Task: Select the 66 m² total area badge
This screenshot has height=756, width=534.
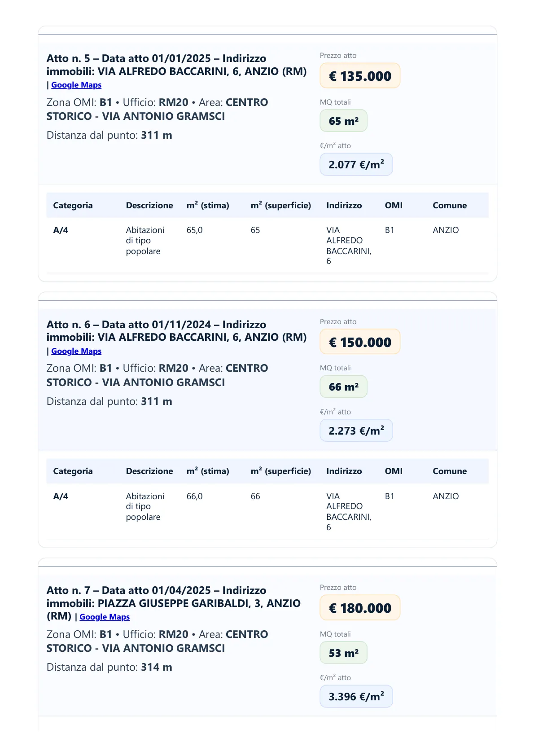Action: [343, 387]
